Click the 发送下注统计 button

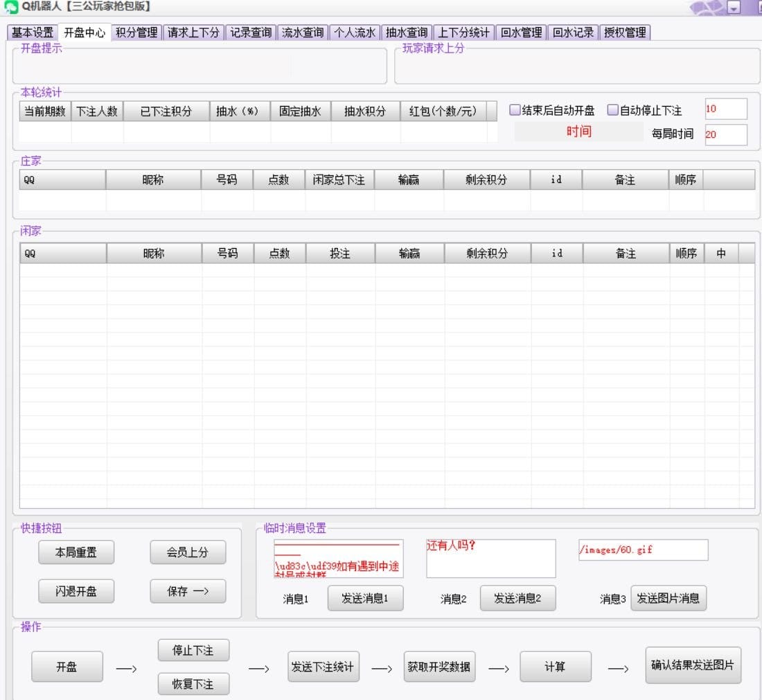pos(324,667)
